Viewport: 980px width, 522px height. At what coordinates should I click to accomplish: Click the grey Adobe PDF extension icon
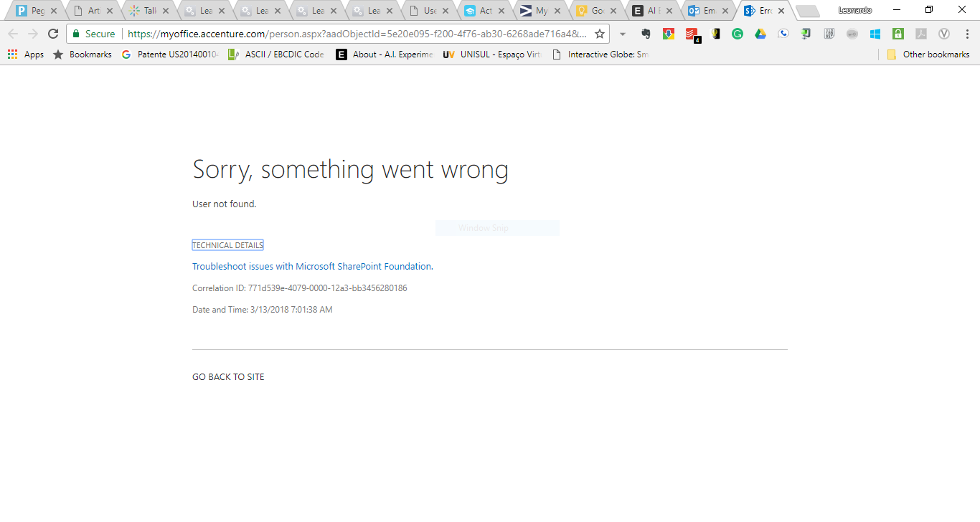(921, 34)
